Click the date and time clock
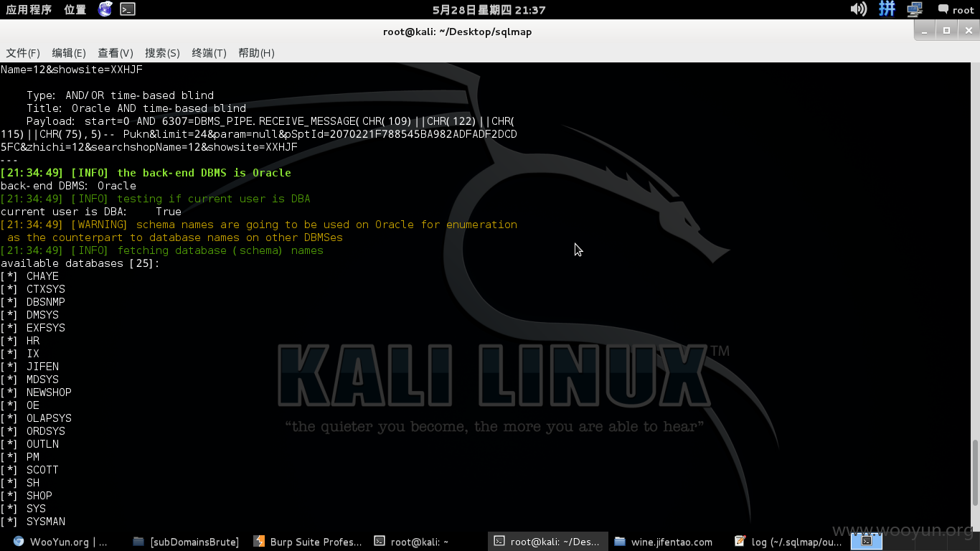This screenshot has height=551, width=980. (x=489, y=10)
